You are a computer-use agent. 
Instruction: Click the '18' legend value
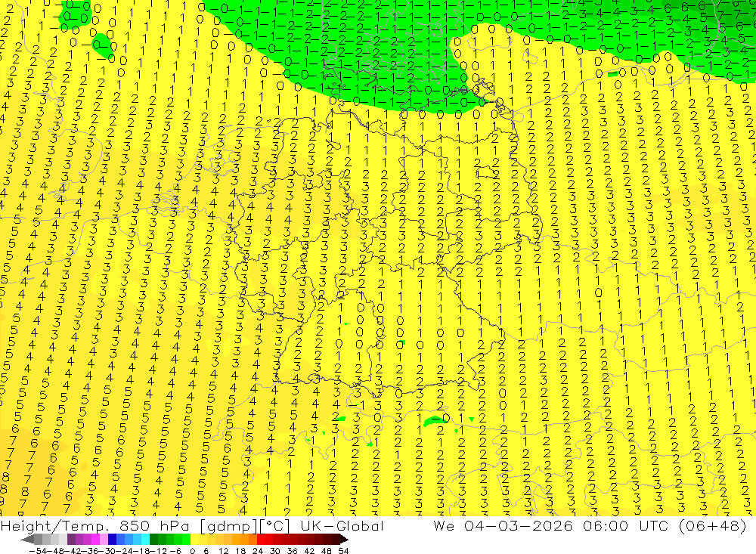pos(240,551)
